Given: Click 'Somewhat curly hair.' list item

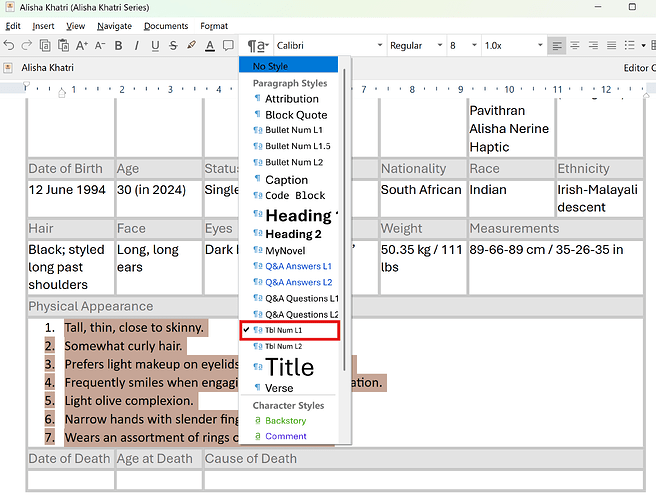Looking at the screenshot, I should (x=123, y=346).
